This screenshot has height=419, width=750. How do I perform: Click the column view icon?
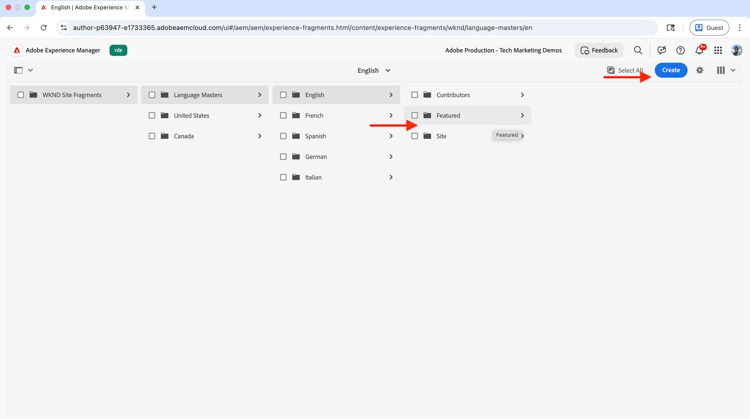[721, 70]
